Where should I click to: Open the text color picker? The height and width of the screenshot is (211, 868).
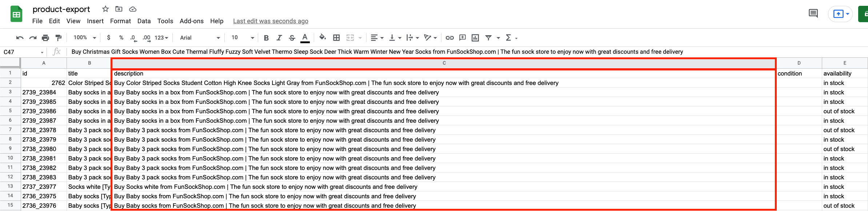point(305,38)
